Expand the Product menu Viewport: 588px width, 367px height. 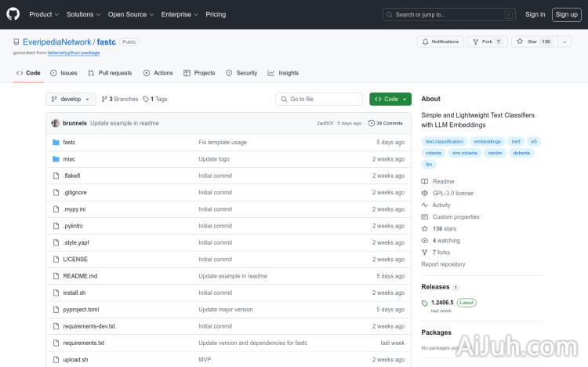(44, 14)
